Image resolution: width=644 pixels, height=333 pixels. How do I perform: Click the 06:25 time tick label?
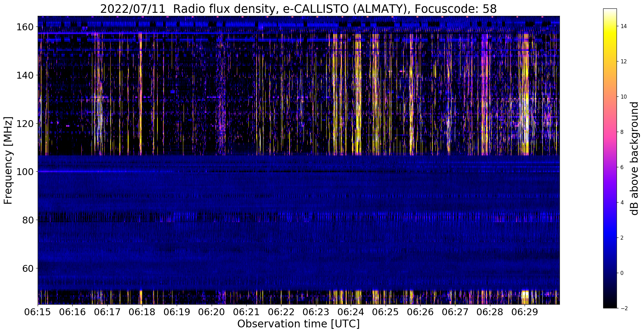tap(386, 312)
